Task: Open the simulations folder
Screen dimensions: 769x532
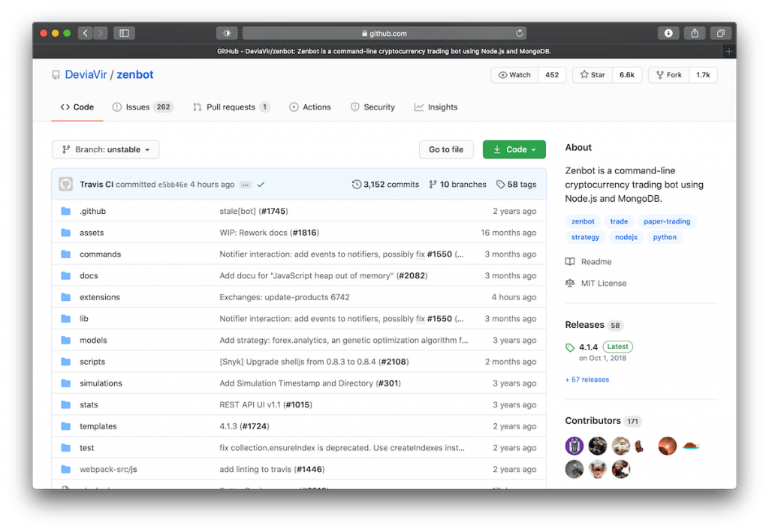Action: (x=101, y=383)
